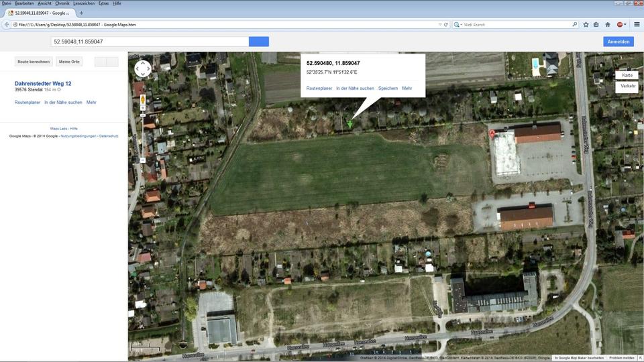Click the blue Anmelden button
The width and height of the screenshot is (644, 362).
coord(618,42)
